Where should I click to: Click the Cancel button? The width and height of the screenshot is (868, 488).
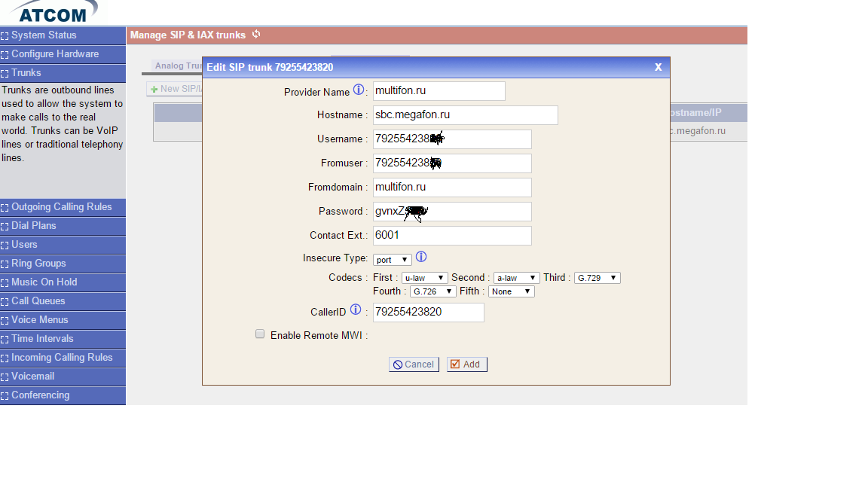pos(414,364)
